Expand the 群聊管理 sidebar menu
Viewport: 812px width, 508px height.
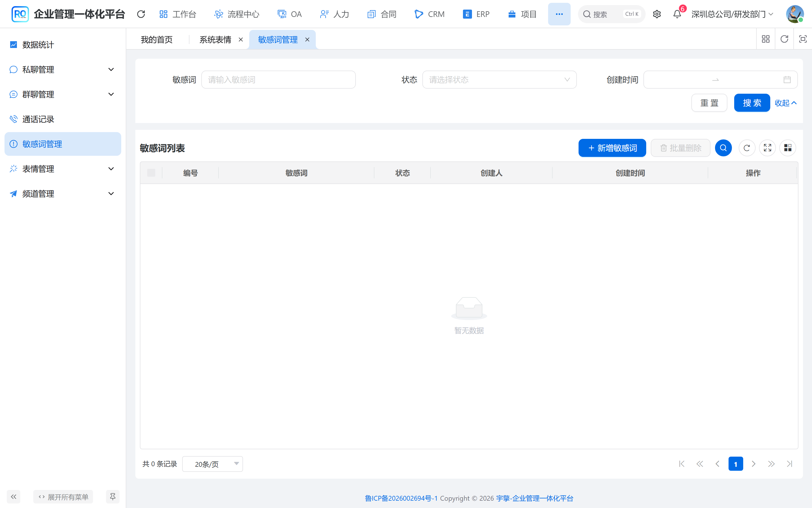point(63,95)
